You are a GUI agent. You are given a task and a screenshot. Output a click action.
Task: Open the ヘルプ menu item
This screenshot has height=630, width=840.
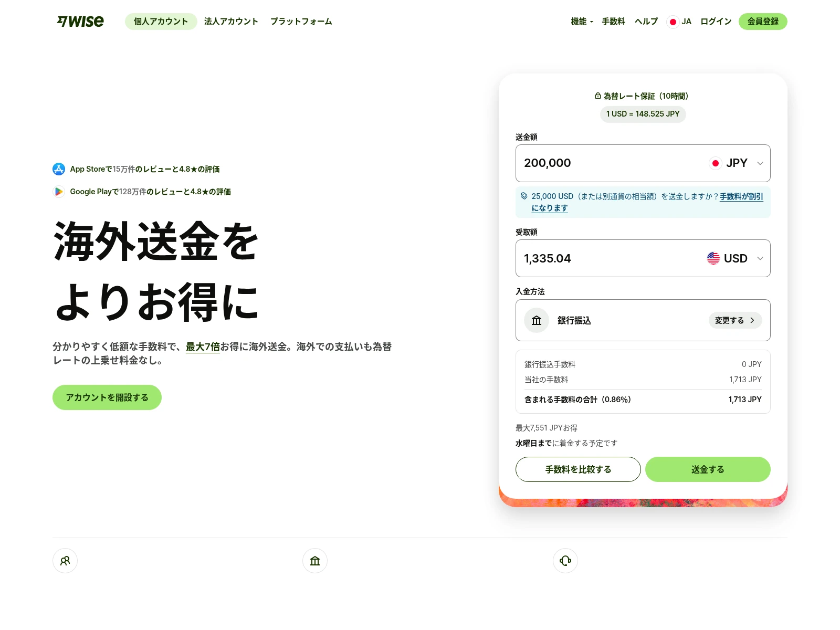click(645, 22)
